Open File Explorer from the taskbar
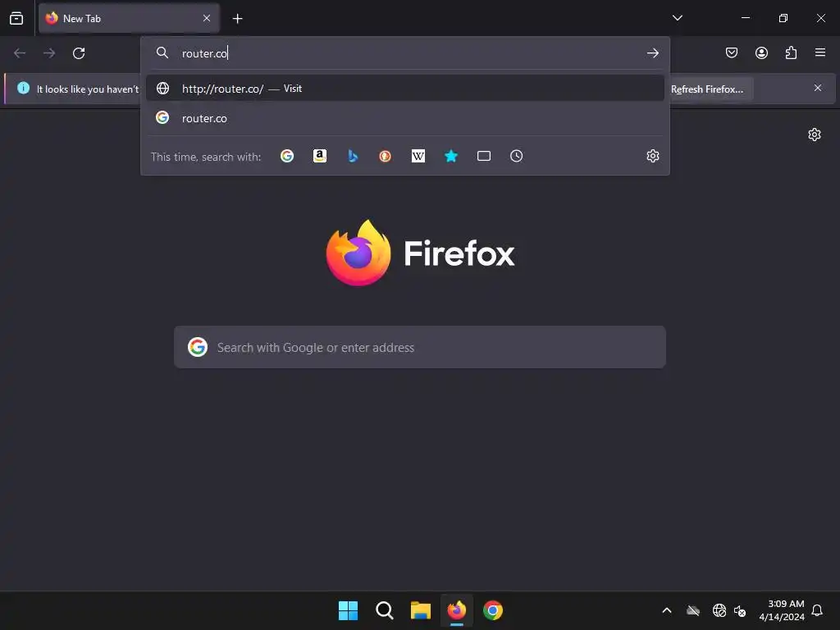This screenshot has width=840, height=630. (421, 610)
